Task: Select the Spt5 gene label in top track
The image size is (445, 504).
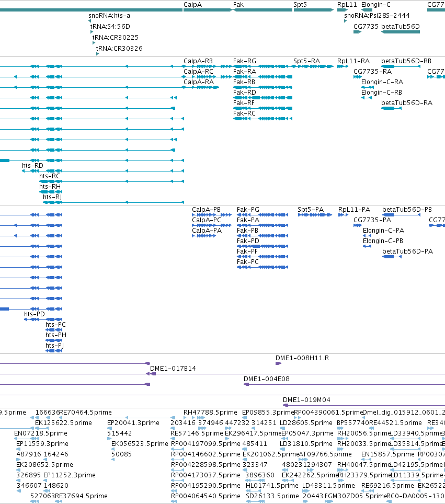Action: click(300, 5)
